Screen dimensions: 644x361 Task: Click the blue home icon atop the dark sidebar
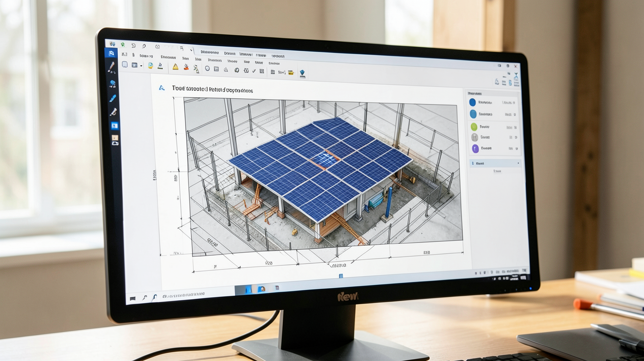coord(111,53)
